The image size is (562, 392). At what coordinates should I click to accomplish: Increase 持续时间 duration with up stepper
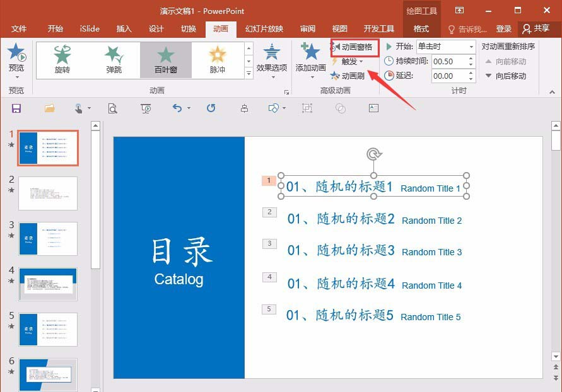[x=470, y=58]
